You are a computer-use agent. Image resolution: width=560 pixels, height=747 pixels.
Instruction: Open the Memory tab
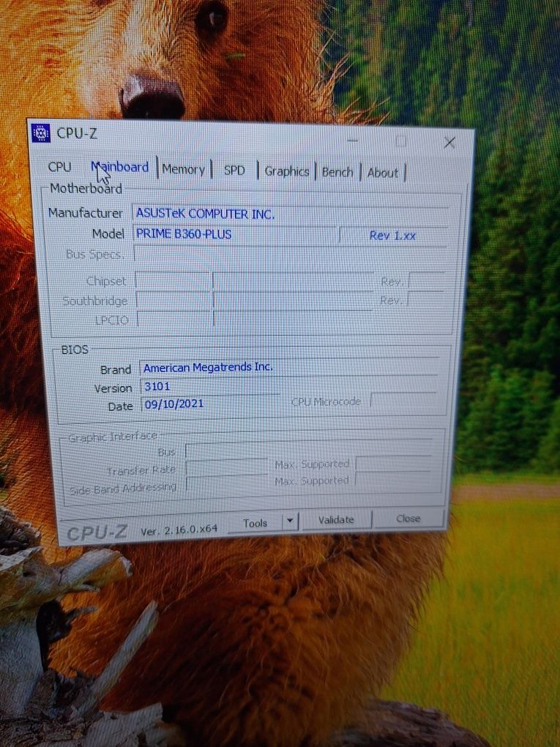click(x=183, y=169)
